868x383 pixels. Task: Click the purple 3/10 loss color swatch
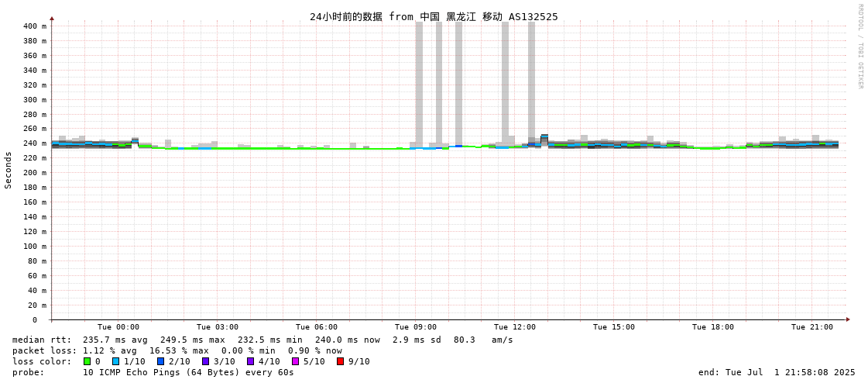click(205, 361)
